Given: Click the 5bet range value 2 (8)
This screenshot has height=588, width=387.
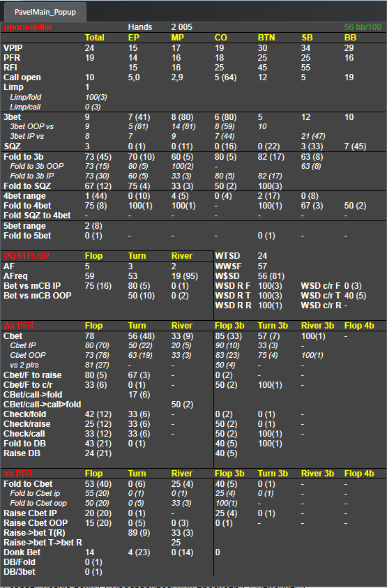Looking at the screenshot, I should click(93, 226).
